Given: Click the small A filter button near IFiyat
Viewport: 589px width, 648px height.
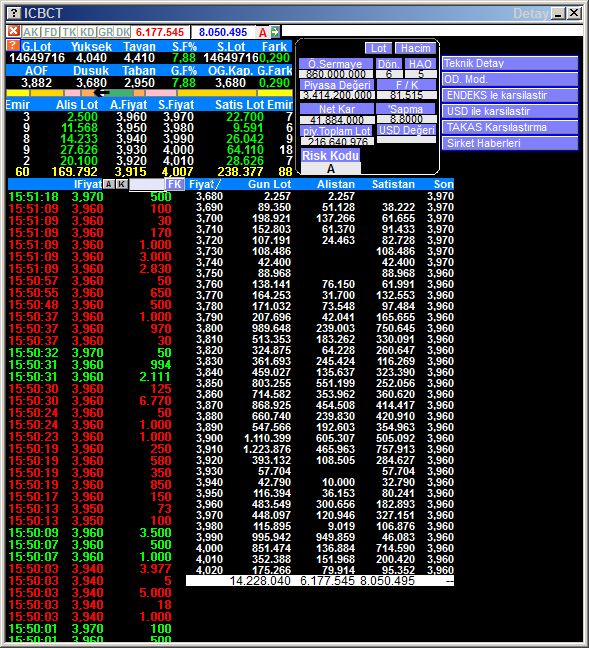Looking at the screenshot, I should click(x=109, y=184).
